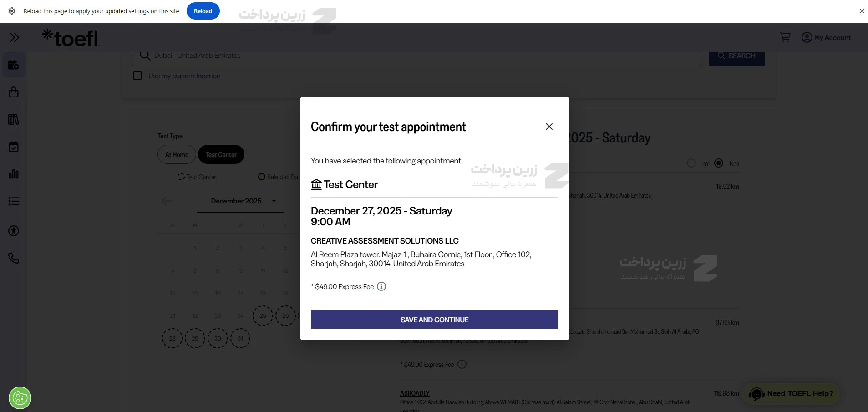Open the shopping cart icon

coord(785,37)
